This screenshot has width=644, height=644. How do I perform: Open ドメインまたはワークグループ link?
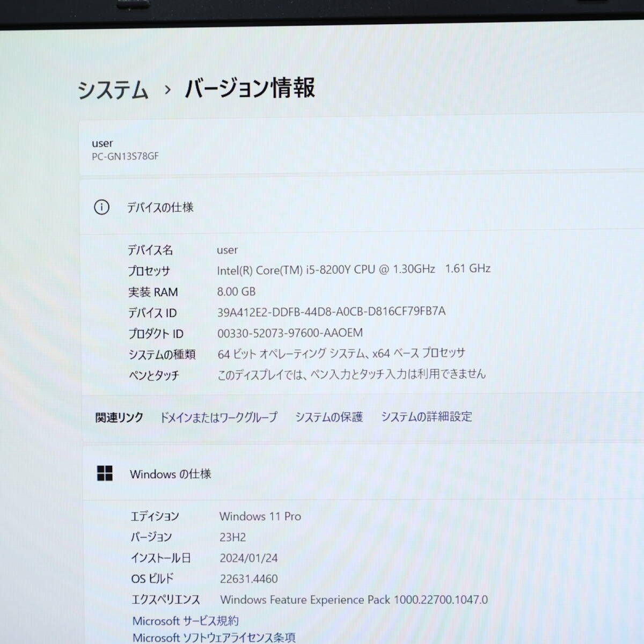pyautogui.click(x=219, y=417)
